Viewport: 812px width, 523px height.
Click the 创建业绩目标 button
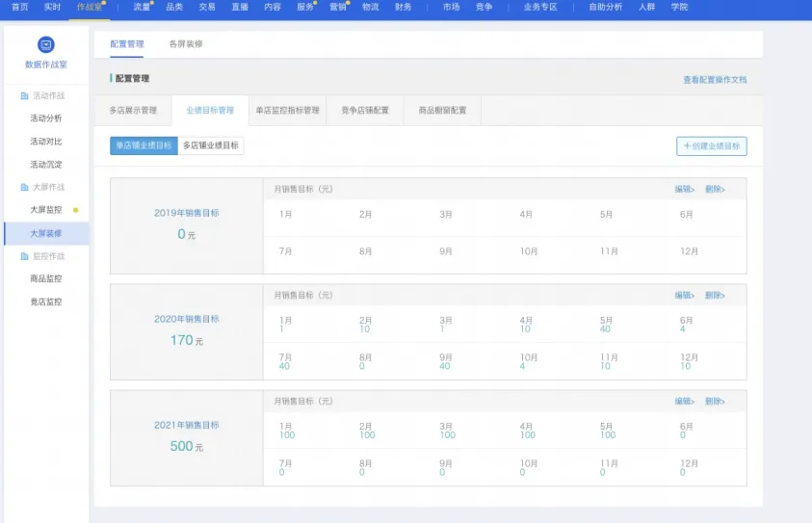712,146
